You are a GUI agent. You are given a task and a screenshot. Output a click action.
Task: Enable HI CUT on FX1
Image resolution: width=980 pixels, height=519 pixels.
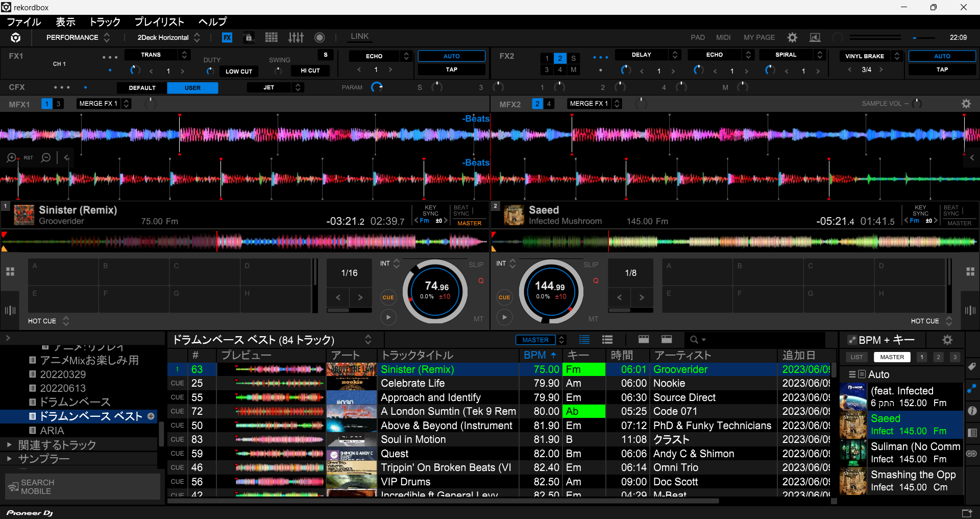coord(310,70)
